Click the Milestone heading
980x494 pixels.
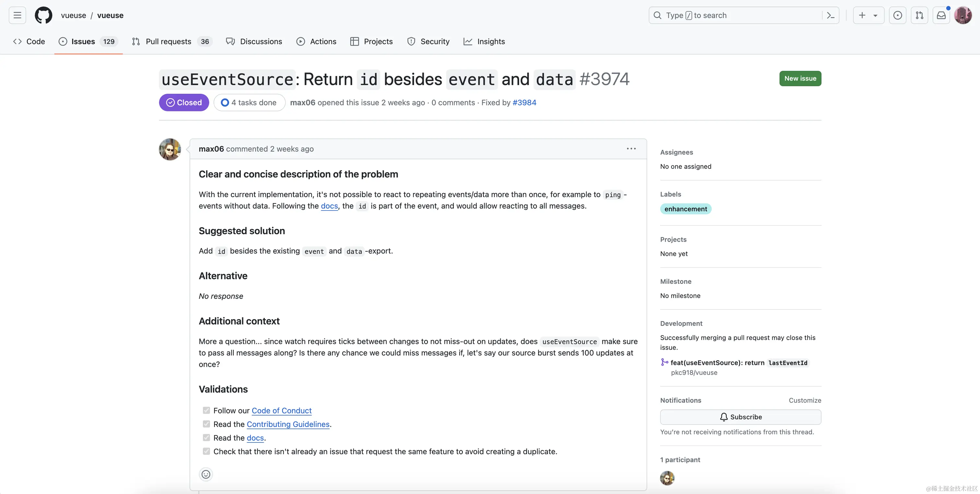(x=676, y=282)
